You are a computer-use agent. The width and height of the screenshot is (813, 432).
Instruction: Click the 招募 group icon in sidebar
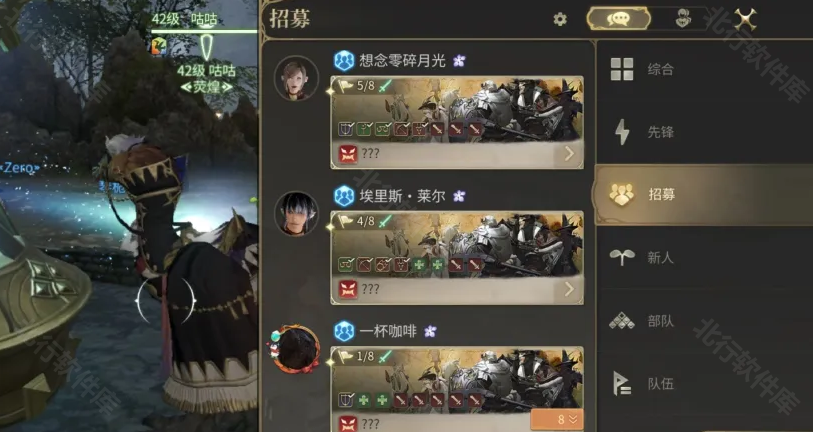coord(622,194)
